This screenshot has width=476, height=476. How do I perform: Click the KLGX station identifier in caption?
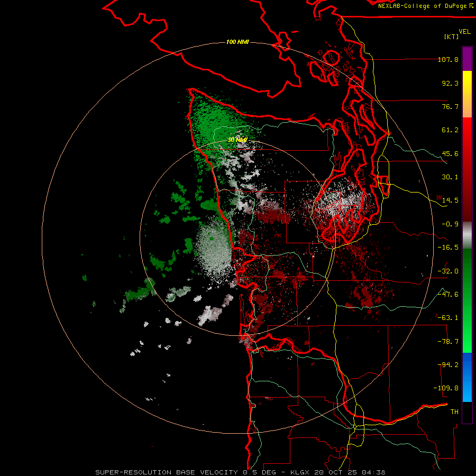point(300,472)
